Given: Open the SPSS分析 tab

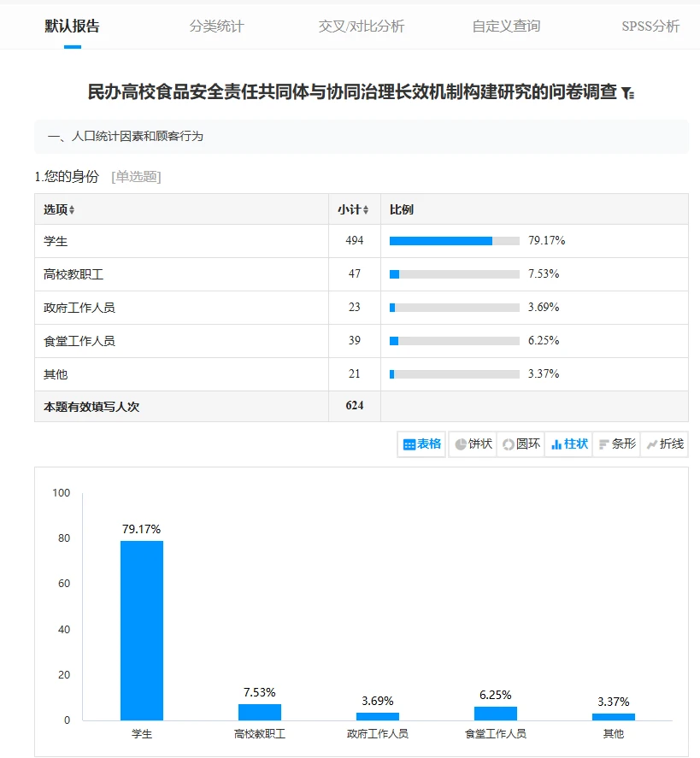Looking at the screenshot, I should 650,26.
